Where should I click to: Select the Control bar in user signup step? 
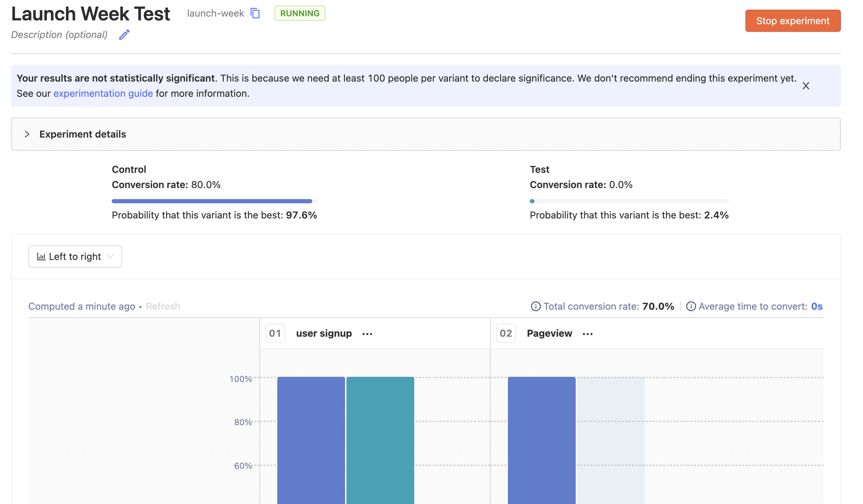click(311, 439)
